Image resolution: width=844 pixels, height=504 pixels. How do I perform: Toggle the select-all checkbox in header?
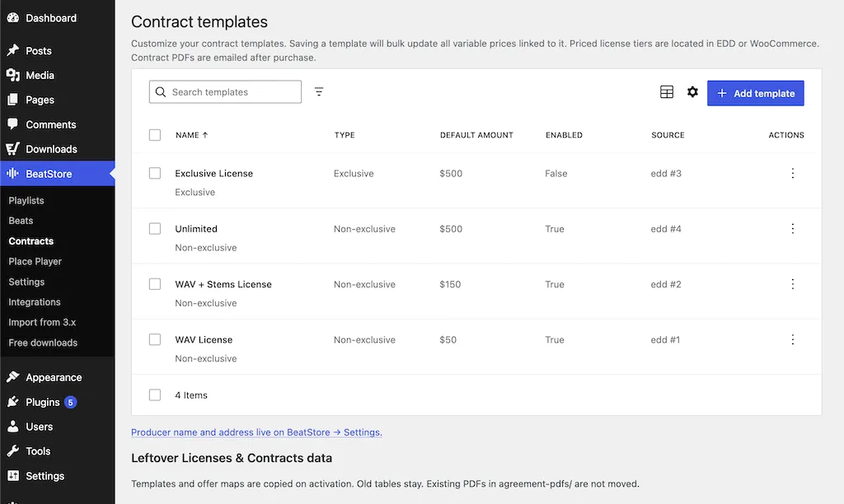[154, 135]
